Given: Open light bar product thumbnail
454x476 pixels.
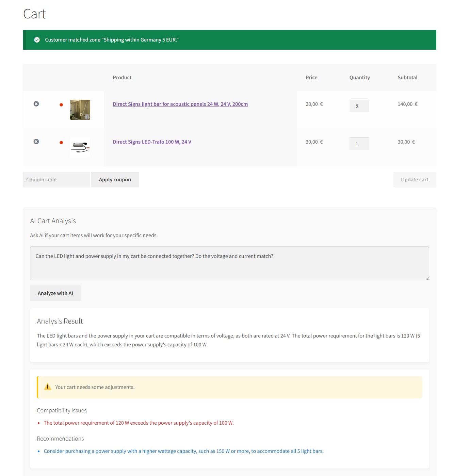Looking at the screenshot, I should pyautogui.click(x=80, y=110).
